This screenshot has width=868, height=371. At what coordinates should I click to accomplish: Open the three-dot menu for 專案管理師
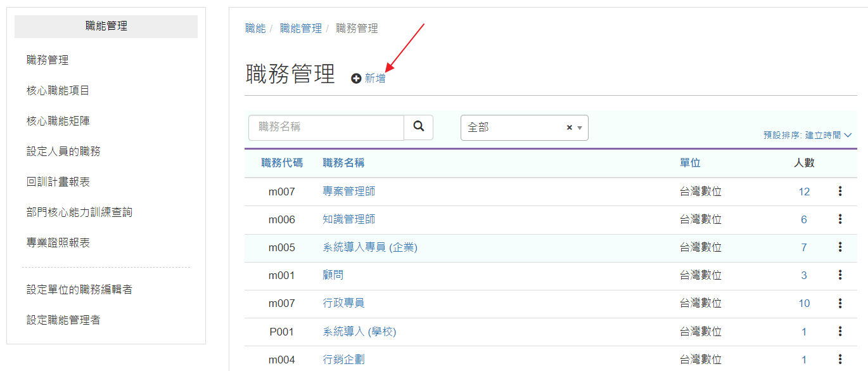(840, 191)
